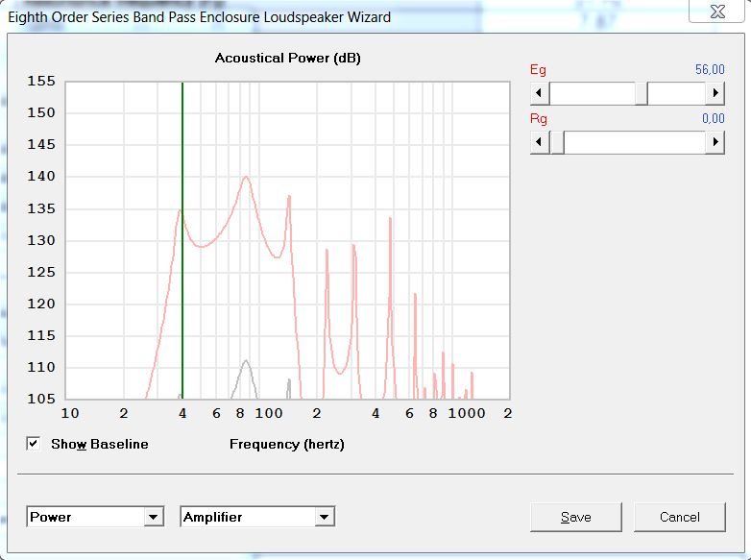This screenshot has width=751, height=560.
Task: Click the 1000 x-axis label
Action: coord(467,413)
